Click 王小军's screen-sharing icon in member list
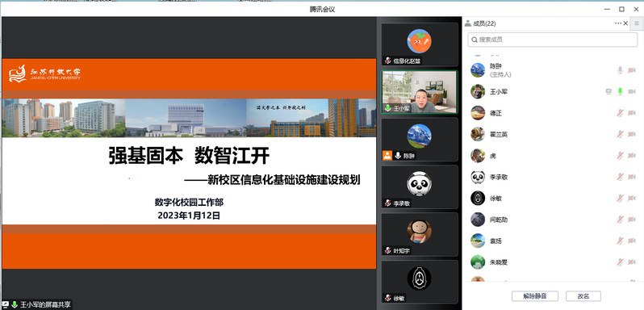 pos(608,91)
